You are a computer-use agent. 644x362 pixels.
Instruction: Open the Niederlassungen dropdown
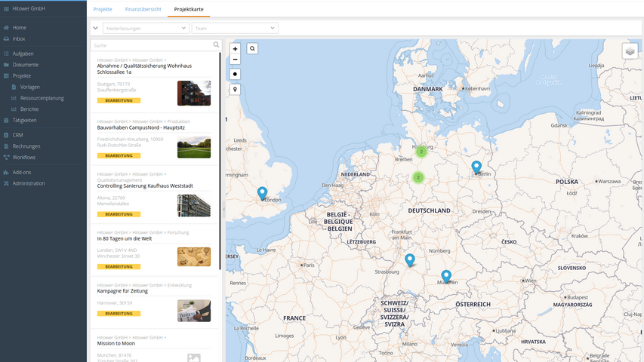[x=146, y=28]
